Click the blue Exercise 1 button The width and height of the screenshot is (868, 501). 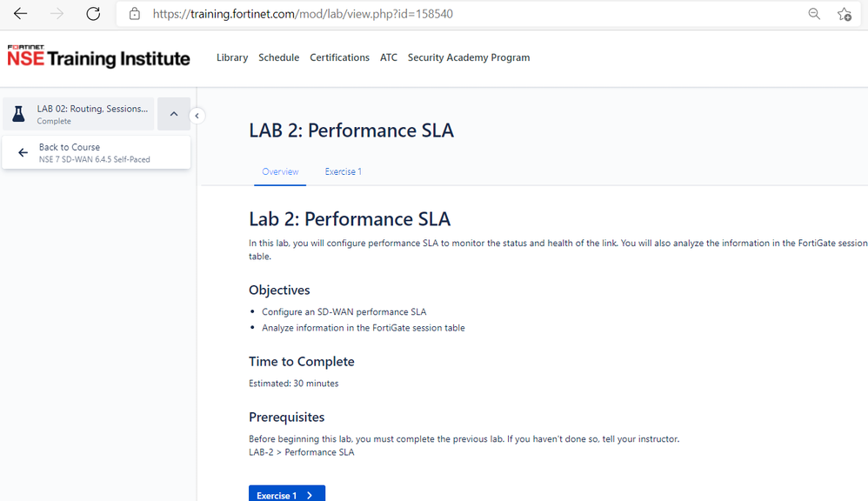click(x=286, y=494)
